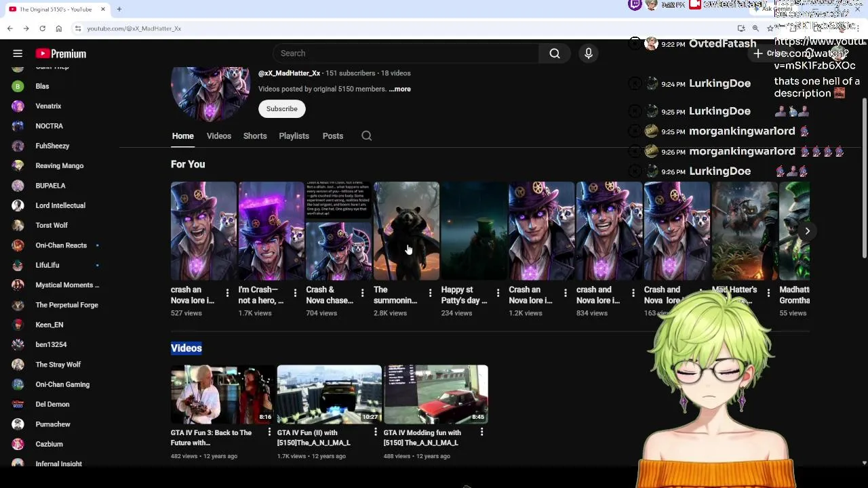Screen dimensions: 868x488
Task: Switch to the Videos tab
Action: tap(219, 136)
